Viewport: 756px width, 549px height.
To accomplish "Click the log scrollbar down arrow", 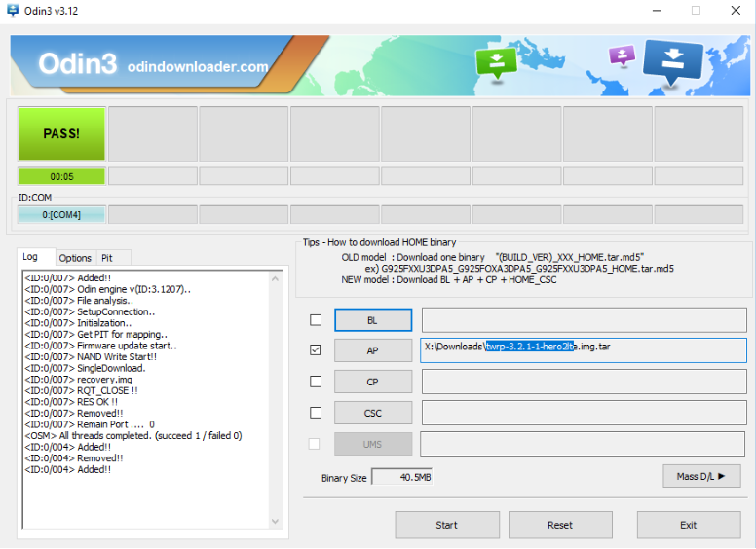I will [275, 522].
